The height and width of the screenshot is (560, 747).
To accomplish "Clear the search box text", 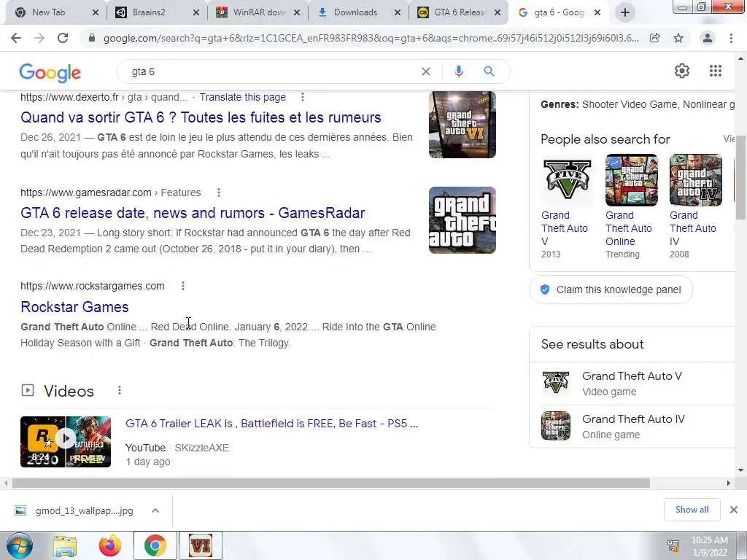I will (426, 71).
